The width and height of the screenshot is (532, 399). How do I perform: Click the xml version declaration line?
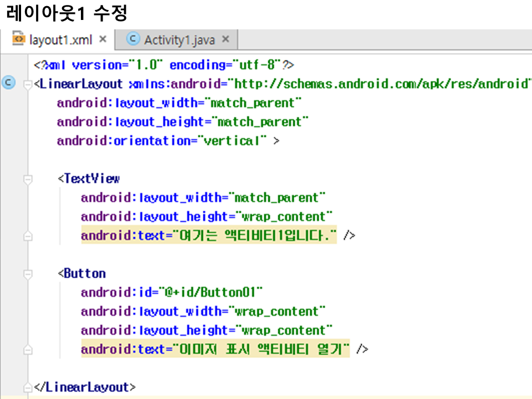pyautogui.click(x=163, y=65)
